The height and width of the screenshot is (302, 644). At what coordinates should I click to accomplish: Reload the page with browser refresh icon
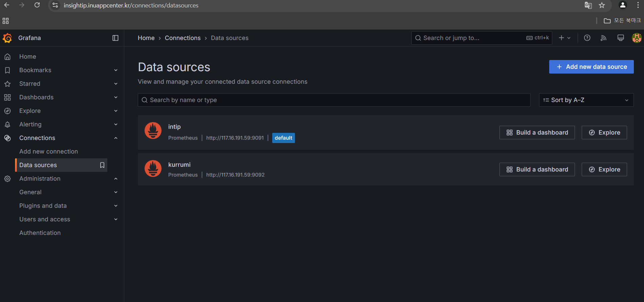click(37, 5)
